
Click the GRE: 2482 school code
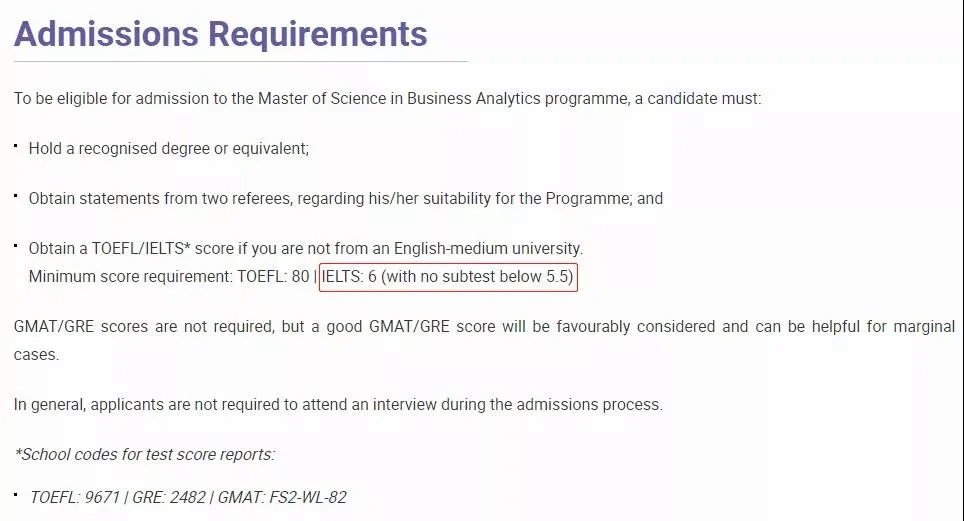pyautogui.click(x=168, y=497)
